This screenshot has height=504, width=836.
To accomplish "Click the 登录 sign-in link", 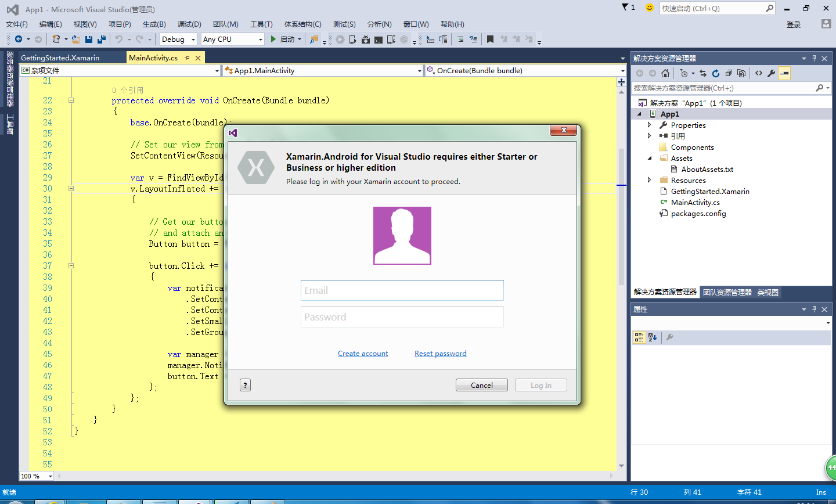I will coord(794,24).
